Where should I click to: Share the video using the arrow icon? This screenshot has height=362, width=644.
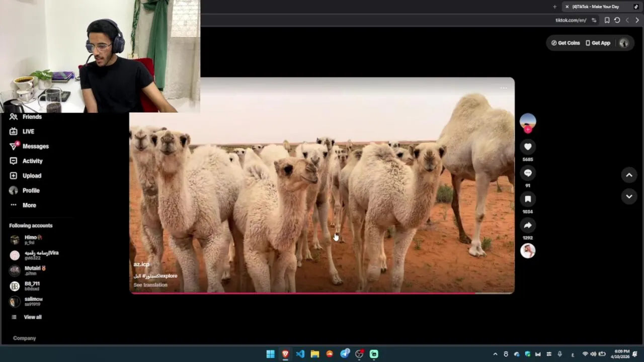[528, 225]
